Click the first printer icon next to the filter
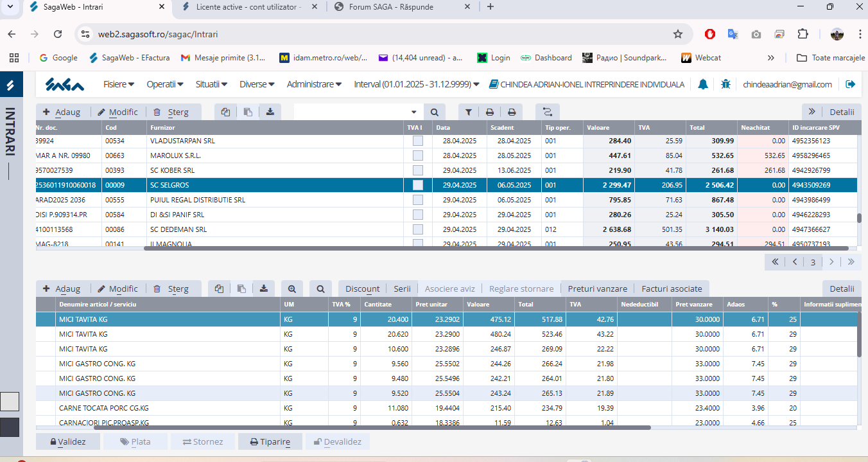The image size is (868, 462). pos(490,112)
